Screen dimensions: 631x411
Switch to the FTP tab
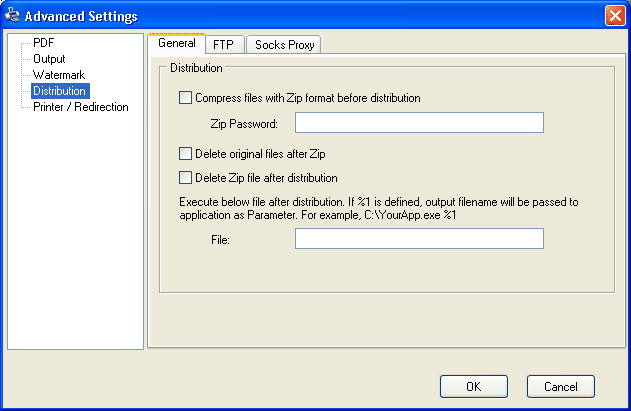(223, 45)
